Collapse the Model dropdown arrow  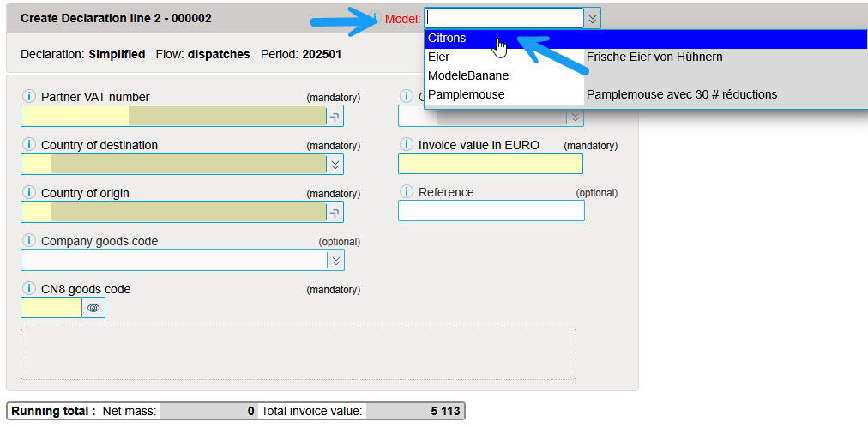point(592,18)
